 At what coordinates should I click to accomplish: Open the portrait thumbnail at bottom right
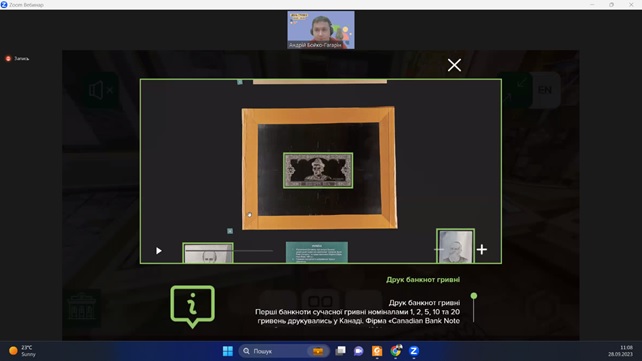point(455,246)
